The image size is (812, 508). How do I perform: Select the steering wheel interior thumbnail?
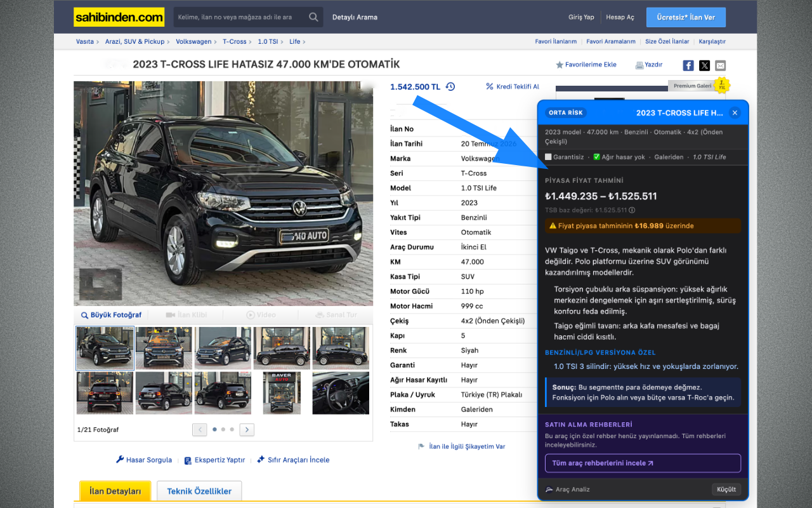(x=341, y=393)
